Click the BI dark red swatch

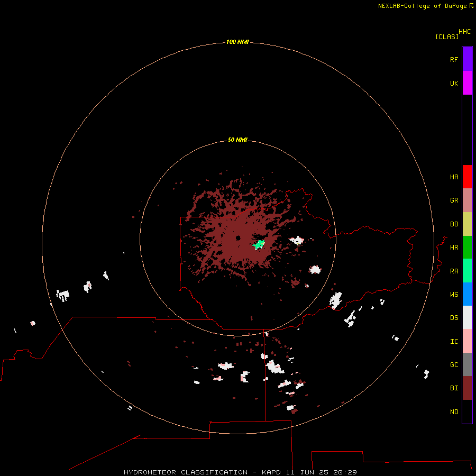[x=467, y=388]
